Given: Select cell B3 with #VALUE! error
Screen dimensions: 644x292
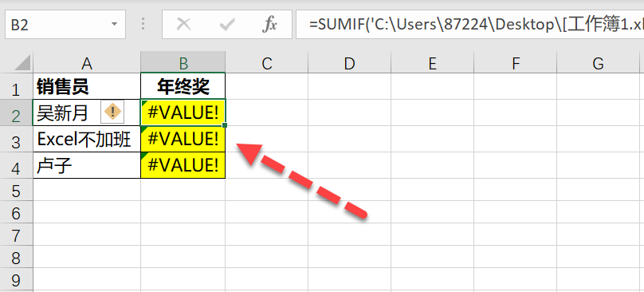Looking at the screenshot, I should tap(183, 139).
